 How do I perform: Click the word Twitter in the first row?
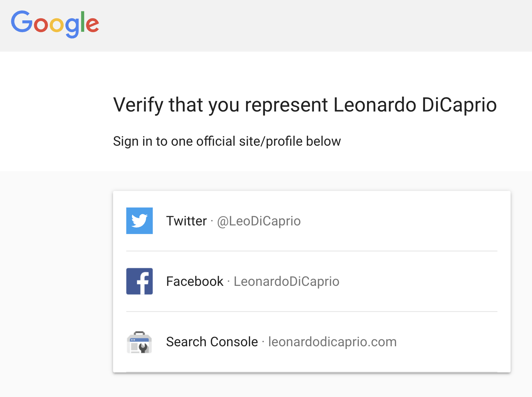(x=186, y=221)
